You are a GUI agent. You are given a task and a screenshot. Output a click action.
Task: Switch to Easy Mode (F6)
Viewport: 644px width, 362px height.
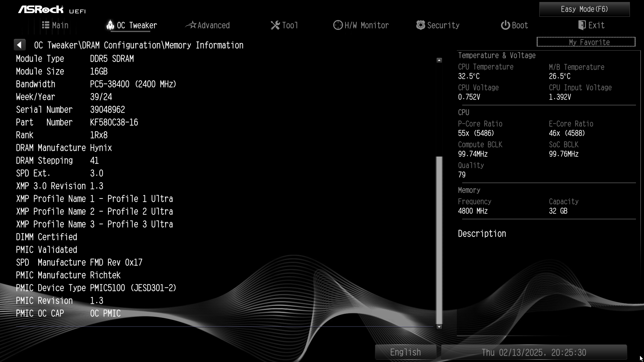point(584,9)
